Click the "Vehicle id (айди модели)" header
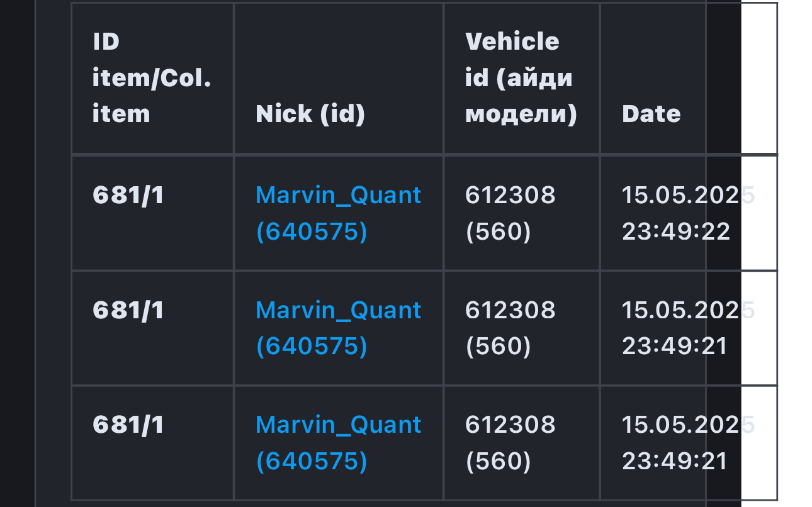 pos(521,78)
